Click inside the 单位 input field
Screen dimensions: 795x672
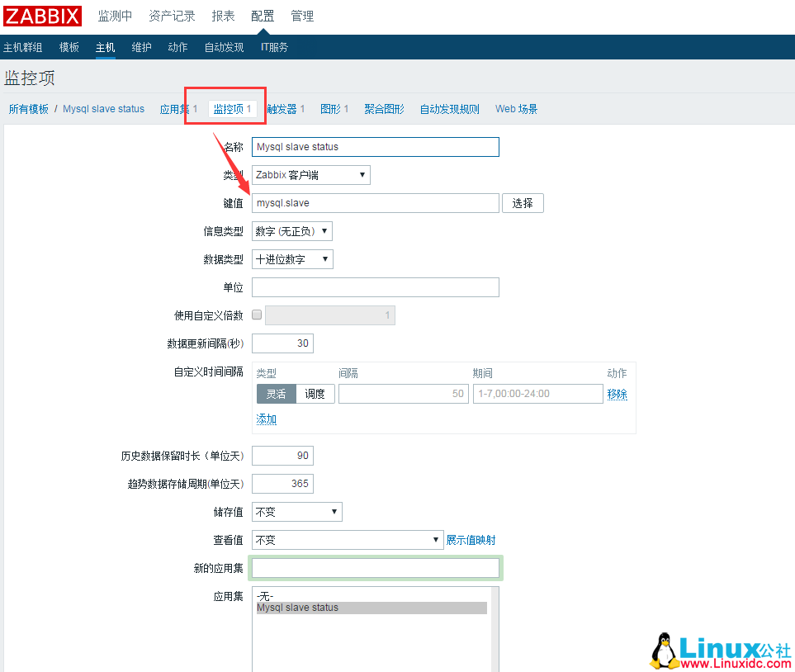375,286
